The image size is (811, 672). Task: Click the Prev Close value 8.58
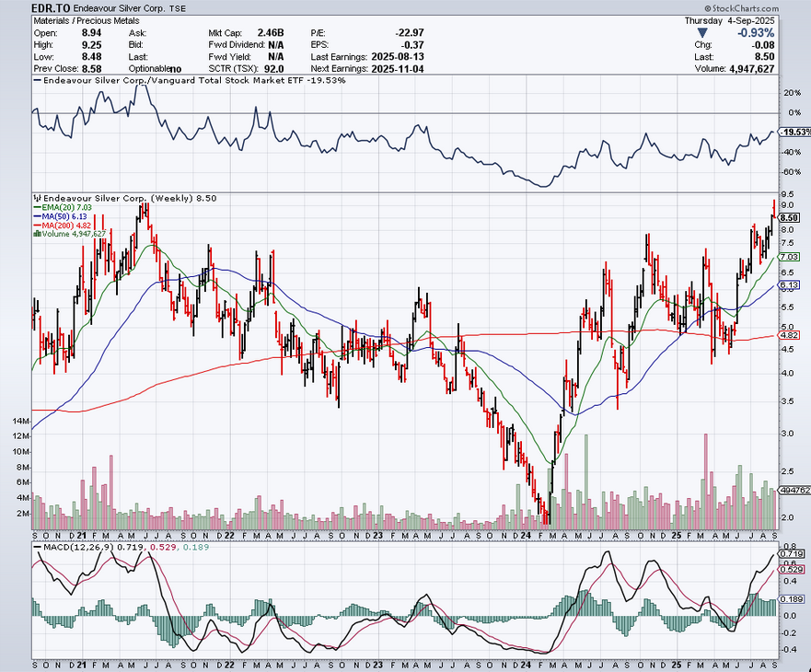pyautogui.click(x=91, y=69)
